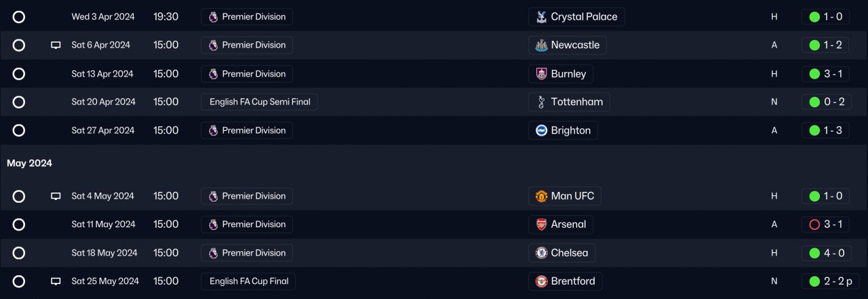Image resolution: width=868 pixels, height=299 pixels.
Task: Open the Brentford team link
Action: [x=572, y=281]
